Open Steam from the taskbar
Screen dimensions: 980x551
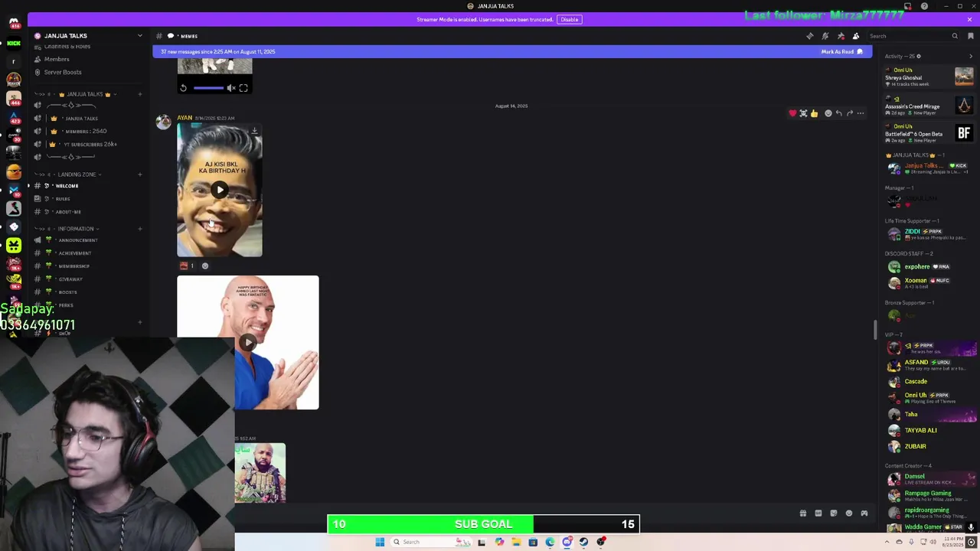pyautogui.click(x=583, y=542)
